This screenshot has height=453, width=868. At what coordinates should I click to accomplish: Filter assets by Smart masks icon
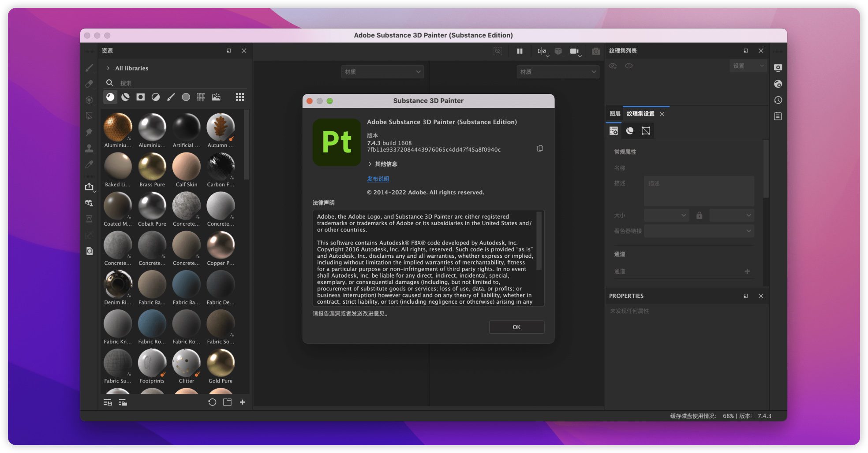pos(141,97)
